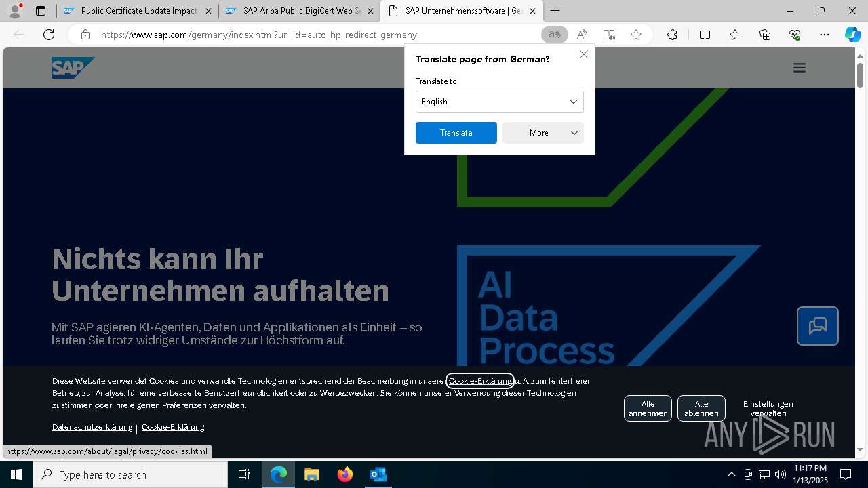The image size is (868, 488).
Task: Expand the More options dropdown
Action: coord(542,133)
